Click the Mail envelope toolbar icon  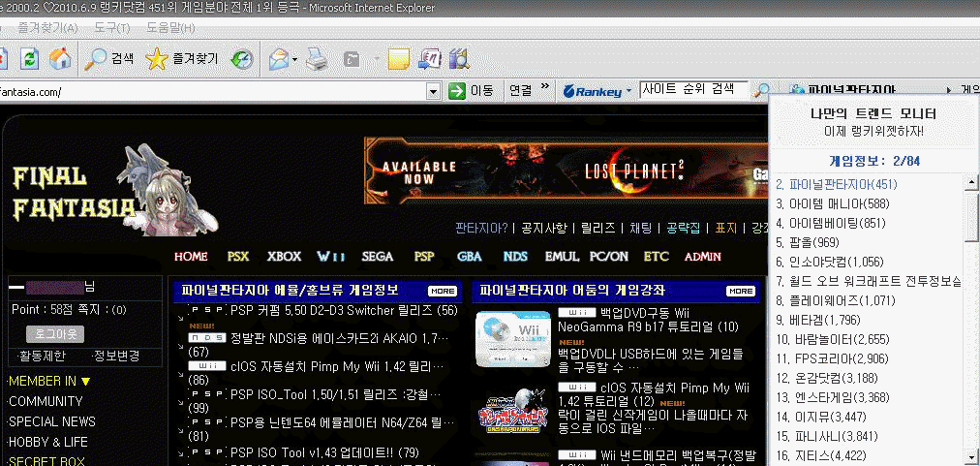click(279, 59)
